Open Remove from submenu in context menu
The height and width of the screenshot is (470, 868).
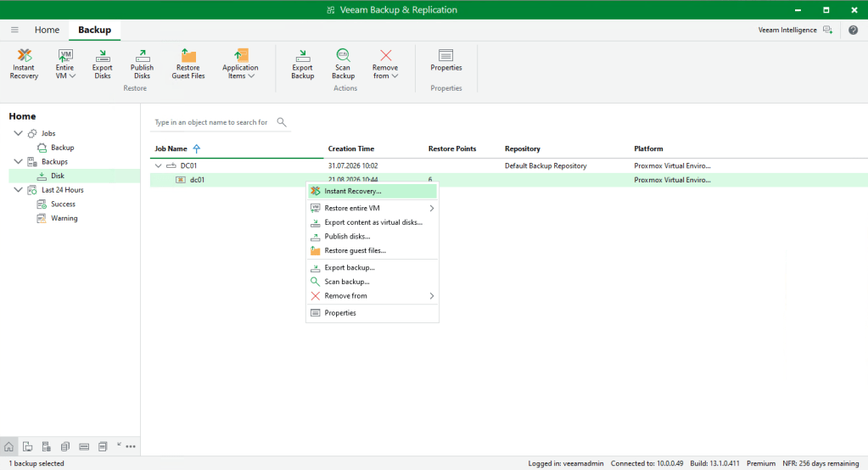(372, 296)
